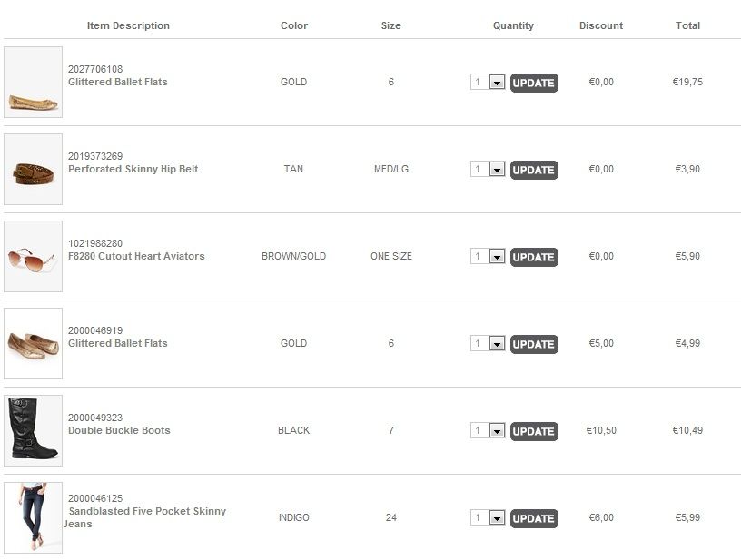
Task: Expand quantity dropdown for Skinny Jeans
Action: (497, 518)
